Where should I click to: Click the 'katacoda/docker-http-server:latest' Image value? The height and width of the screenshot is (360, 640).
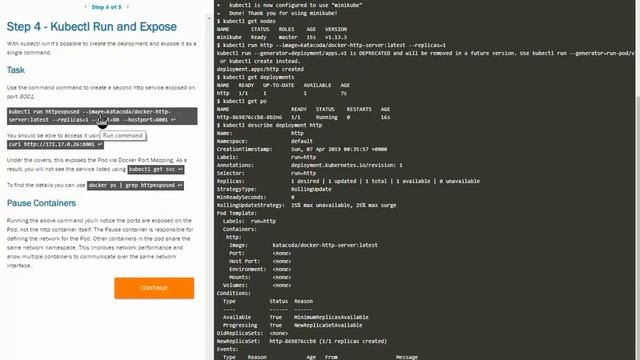[x=325, y=245]
